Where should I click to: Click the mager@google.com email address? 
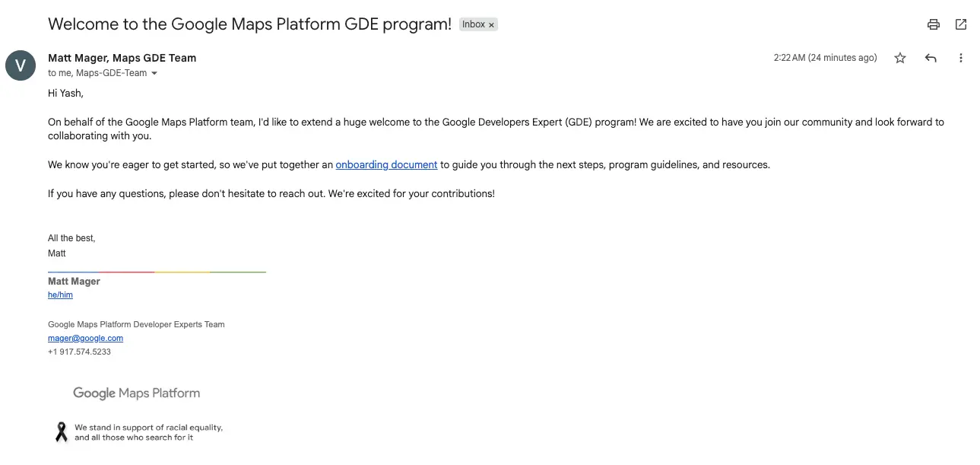click(85, 338)
